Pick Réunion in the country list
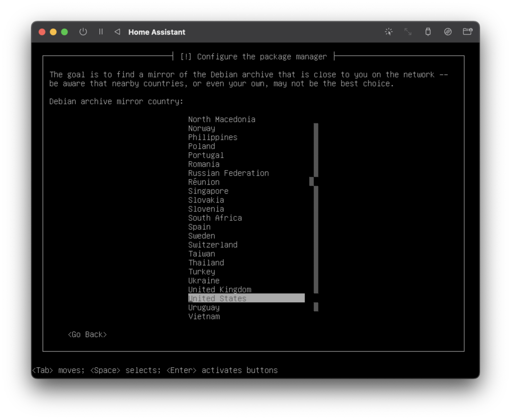Viewport: 511px width, 420px height. 204,182
